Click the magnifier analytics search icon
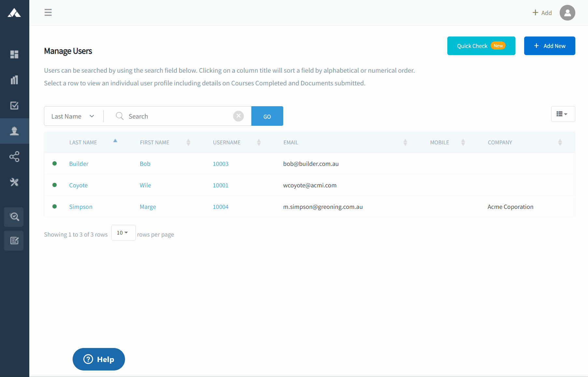This screenshot has width=588, height=377. point(14,217)
